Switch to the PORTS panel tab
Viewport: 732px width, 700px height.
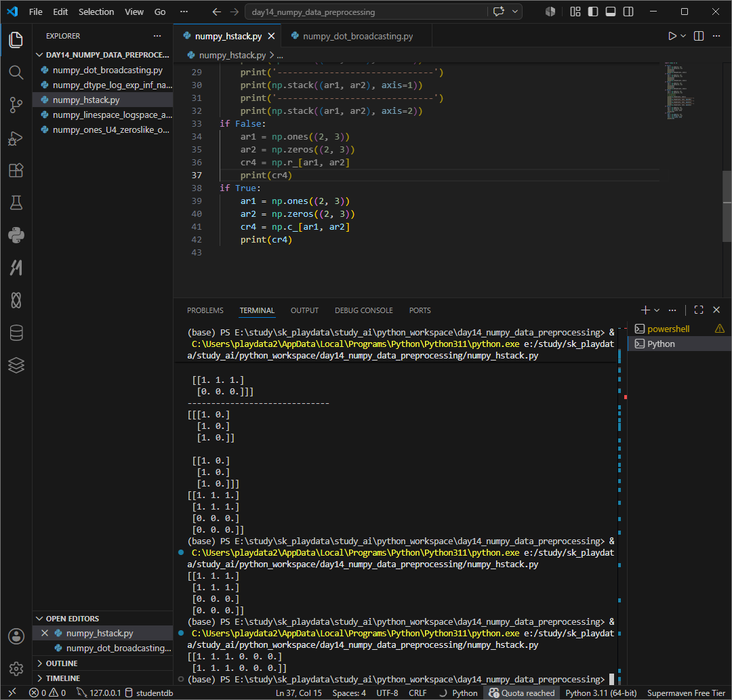420,310
